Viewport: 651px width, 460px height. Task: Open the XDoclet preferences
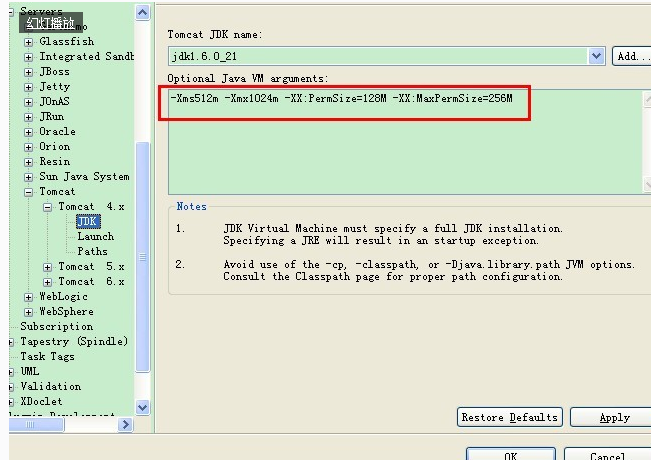(41, 401)
